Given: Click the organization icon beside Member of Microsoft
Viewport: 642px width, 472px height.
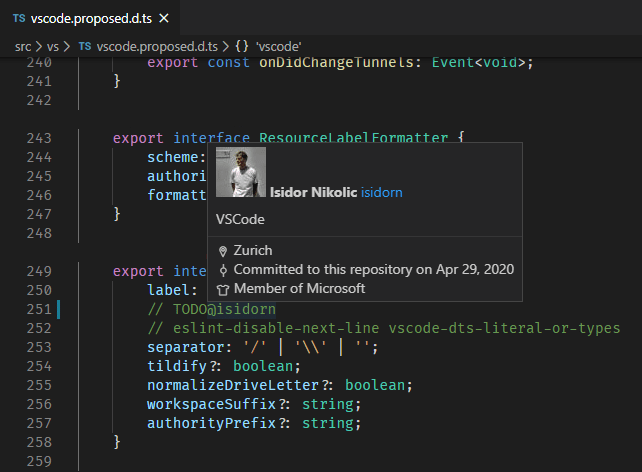Looking at the screenshot, I should coord(223,289).
